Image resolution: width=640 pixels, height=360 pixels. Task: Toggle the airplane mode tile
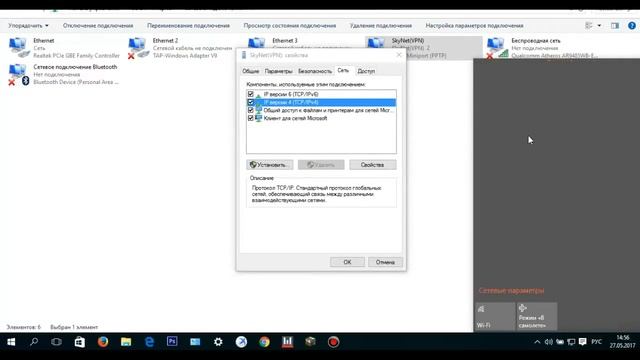[536, 316]
